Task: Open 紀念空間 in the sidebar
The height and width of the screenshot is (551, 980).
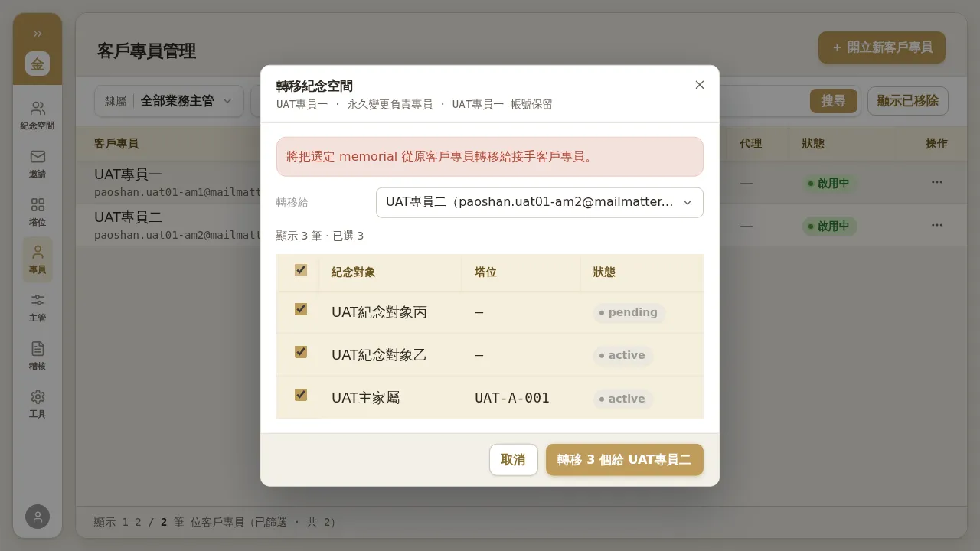Action: click(x=38, y=115)
